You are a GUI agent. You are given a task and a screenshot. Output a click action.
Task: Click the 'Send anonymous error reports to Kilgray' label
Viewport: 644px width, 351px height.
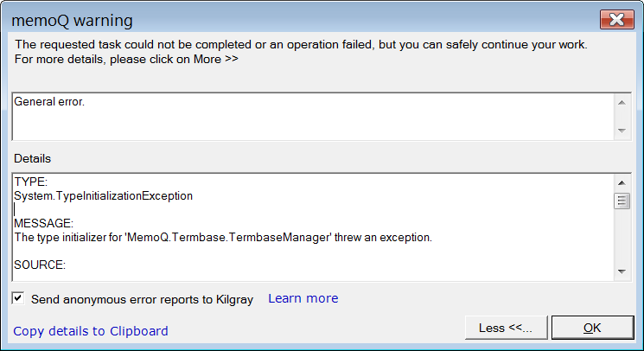pyautogui.click(x=142, y=299)
